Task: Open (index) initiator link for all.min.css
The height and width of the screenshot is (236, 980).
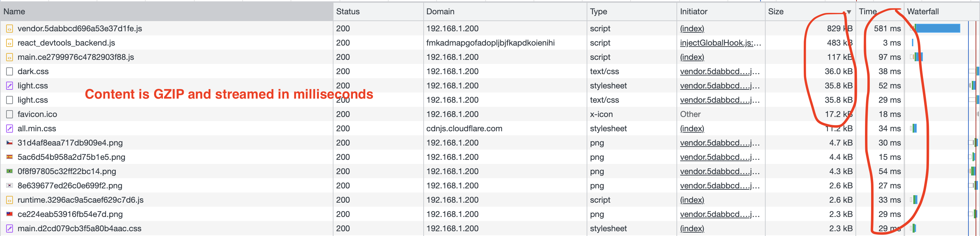Action: tap(692, 129)
